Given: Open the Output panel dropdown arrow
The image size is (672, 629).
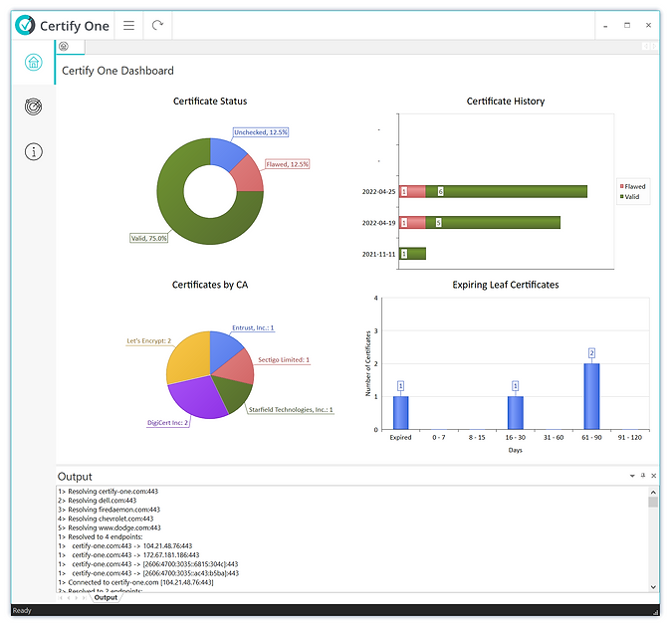Looking at the screenshot, I should (x=632, y=476).
